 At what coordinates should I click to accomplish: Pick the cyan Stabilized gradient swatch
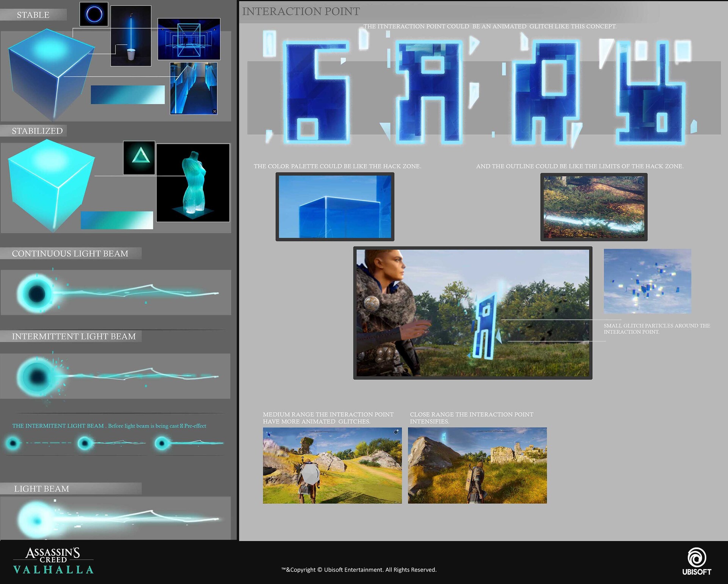[117, 220]
